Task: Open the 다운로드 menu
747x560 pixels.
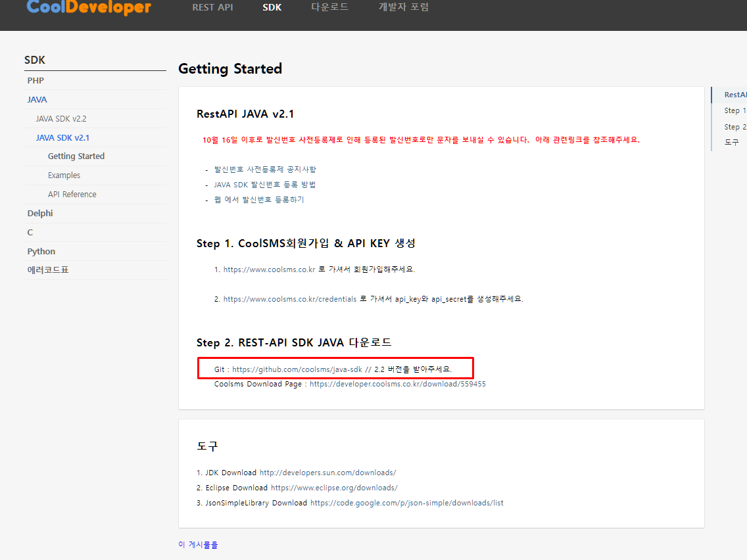Action: (329, 7)
